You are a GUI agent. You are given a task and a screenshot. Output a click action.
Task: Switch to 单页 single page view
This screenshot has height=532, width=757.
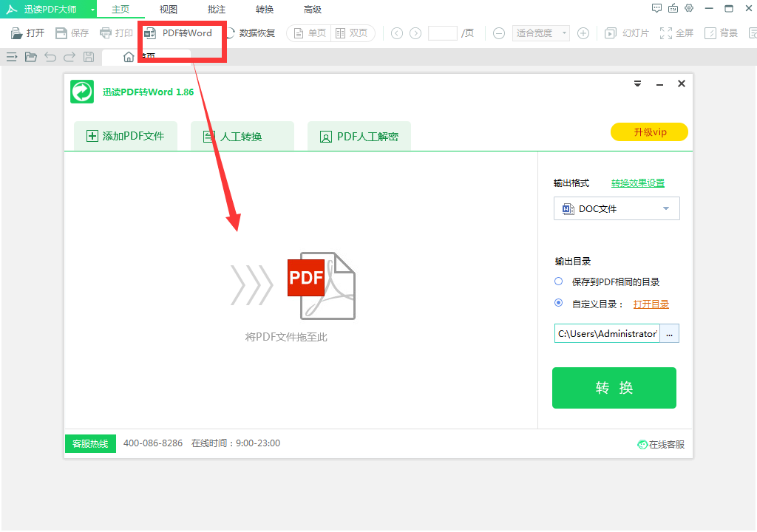[x=310, y=33]
